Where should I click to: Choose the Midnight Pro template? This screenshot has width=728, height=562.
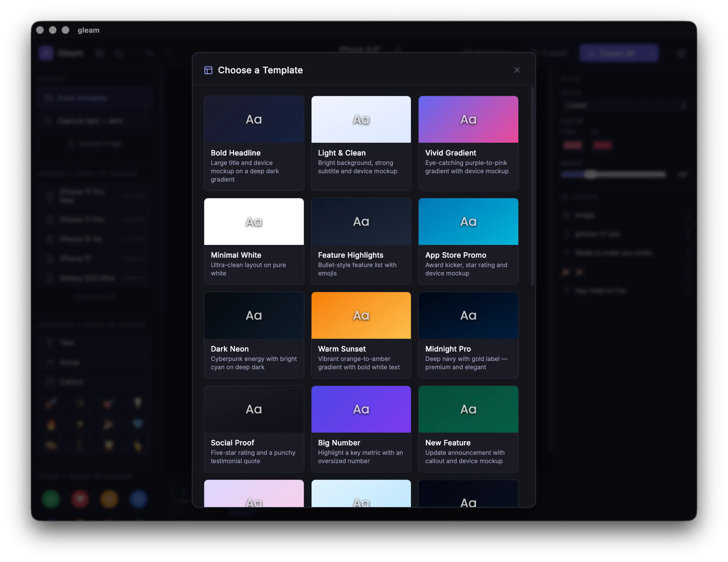468,335
